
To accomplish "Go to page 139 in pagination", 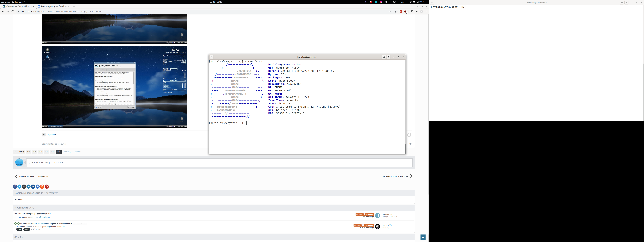I will point(53,152).
